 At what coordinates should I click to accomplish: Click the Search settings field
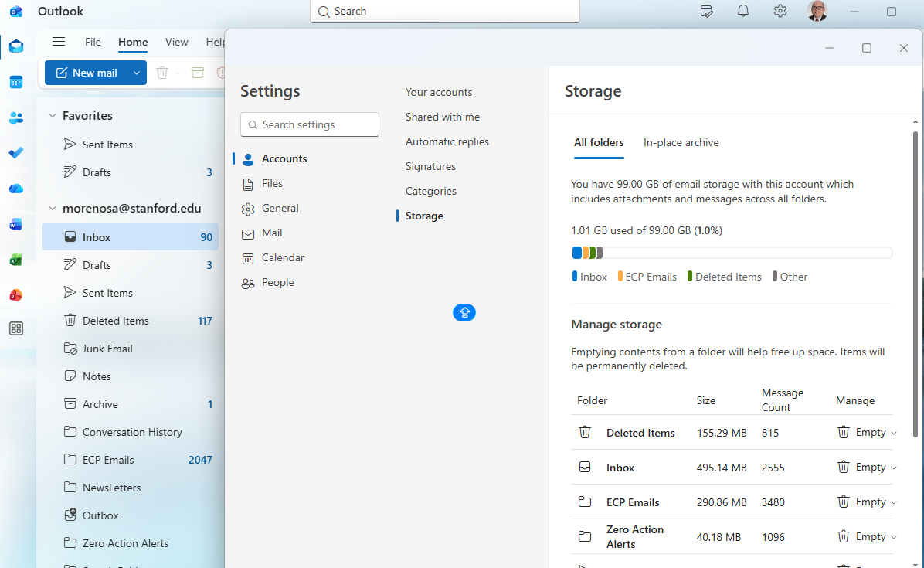(x=309, y=124)
